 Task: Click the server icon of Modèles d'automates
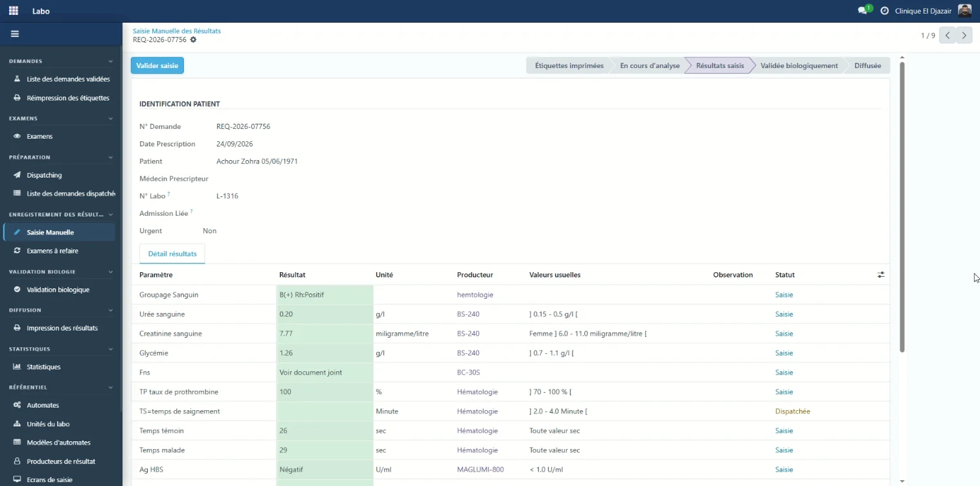pyautogui.click(x=17, y=443)
